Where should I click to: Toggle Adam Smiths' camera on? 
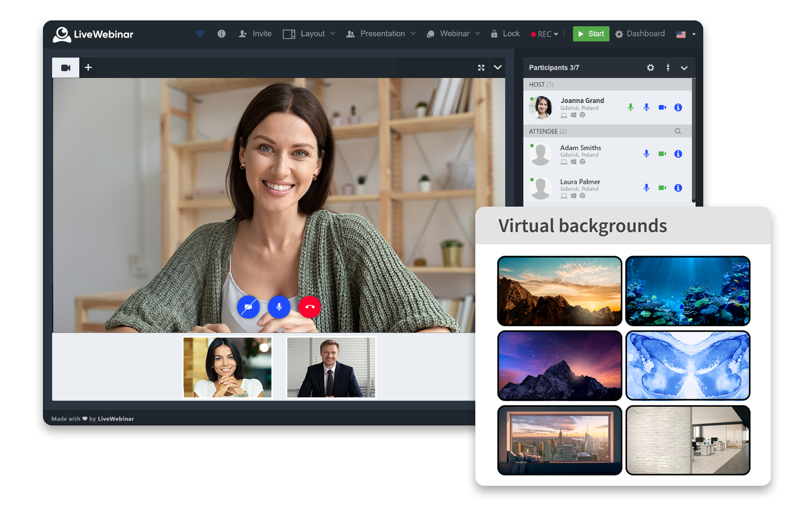click(662, 154)
